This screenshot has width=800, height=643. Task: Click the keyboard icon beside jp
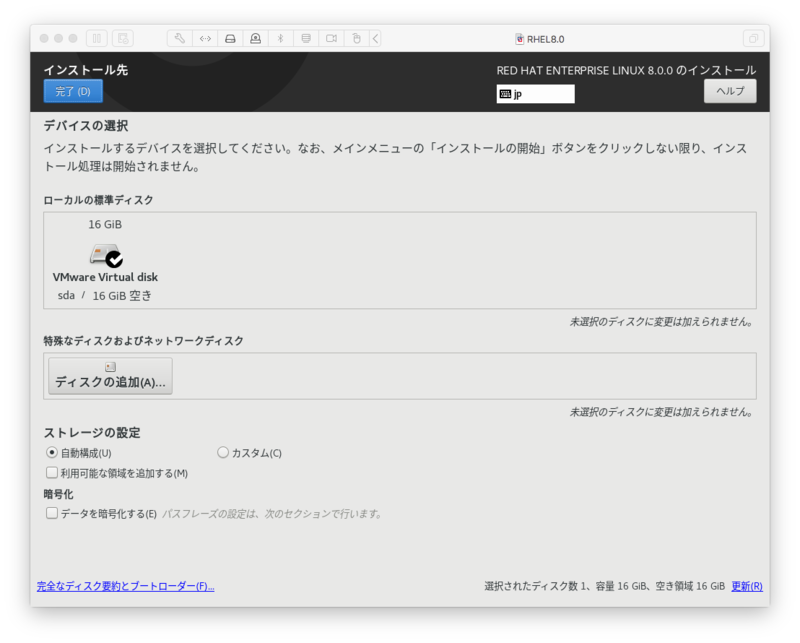click(x=505, y=94)
